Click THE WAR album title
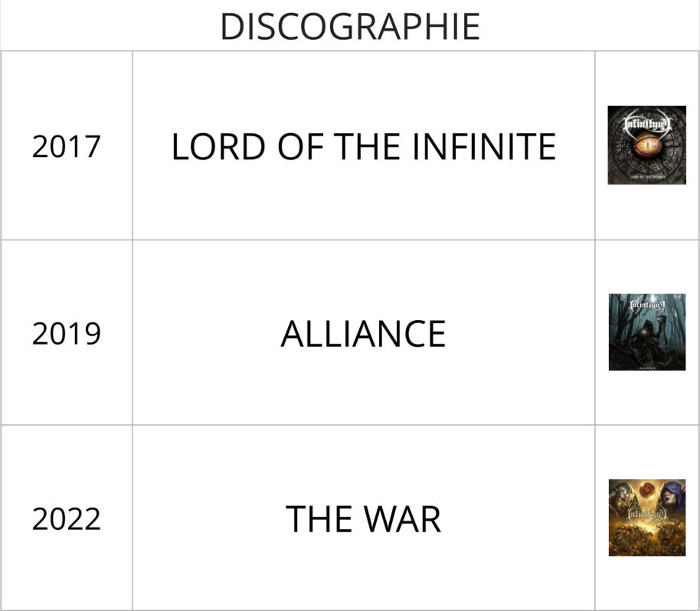 (x=363, y=519)
